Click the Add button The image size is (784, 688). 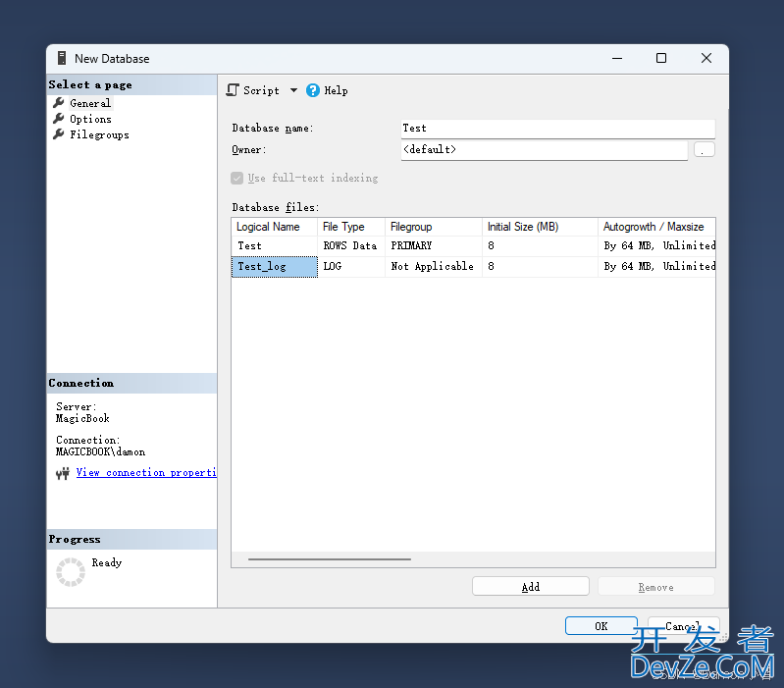pos(531,587)
